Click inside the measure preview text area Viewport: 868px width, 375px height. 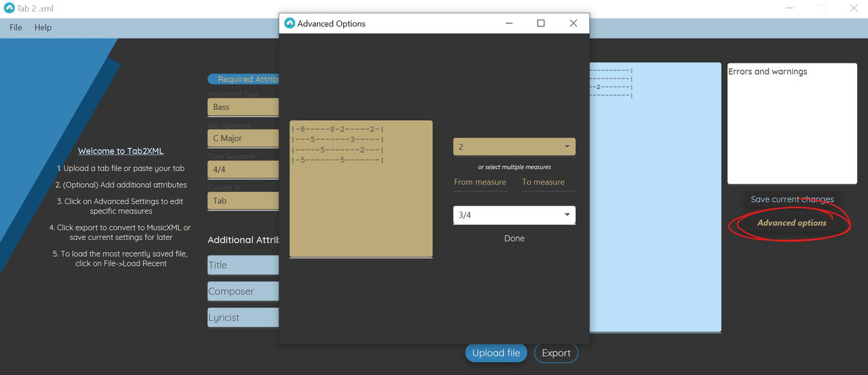[x=361, y=189]
